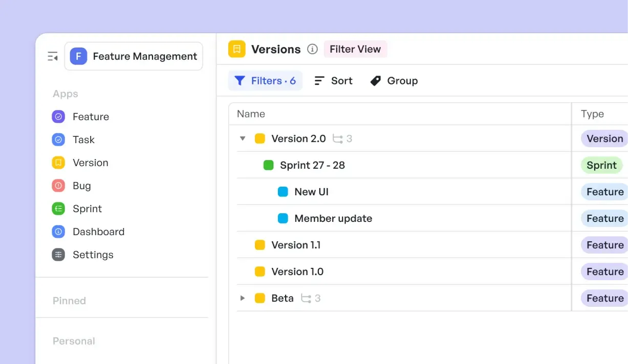628x364 pixels.
Task: Click the Type column header
Action: [x=592, y=114]
